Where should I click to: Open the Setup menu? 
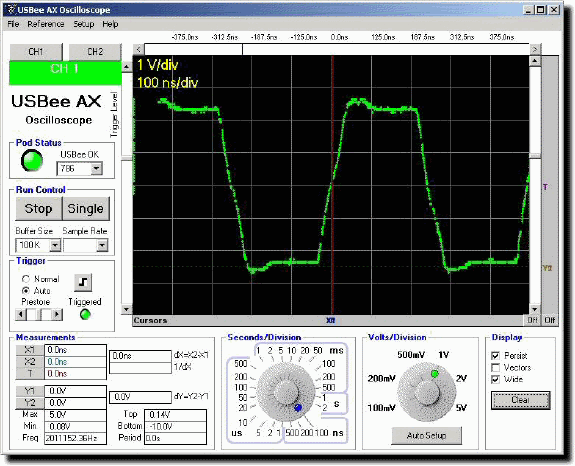tap(84, 24)
